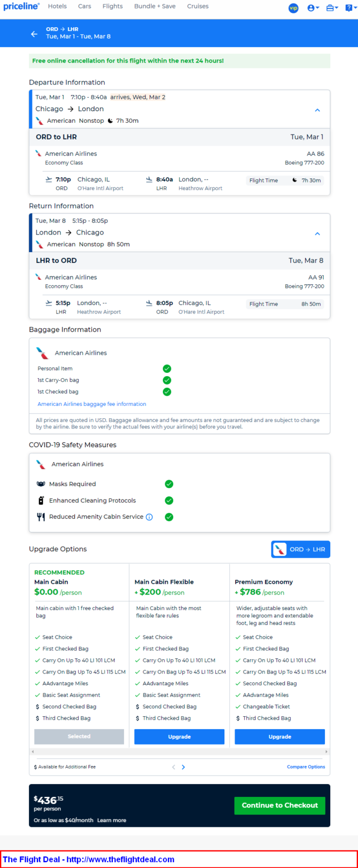Click O'Hare Intl Airport under departure
Screen dimensions: 358x868
point(100,189)
